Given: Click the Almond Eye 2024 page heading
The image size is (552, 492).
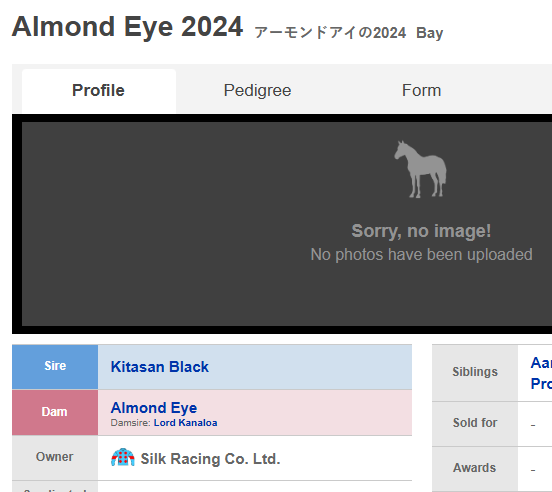Looking at the screenshot, I should pos(127,27).
